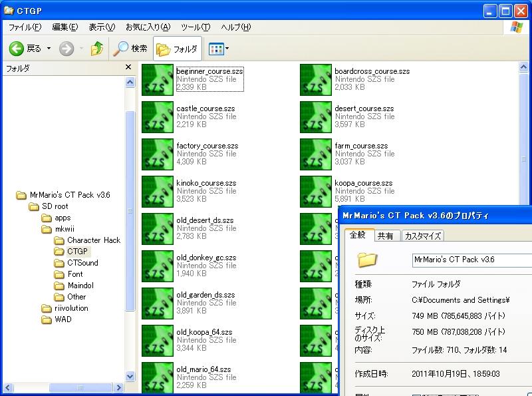Select the desert_course.szs file name
The image size is (532, 396).
pos(364,108)
